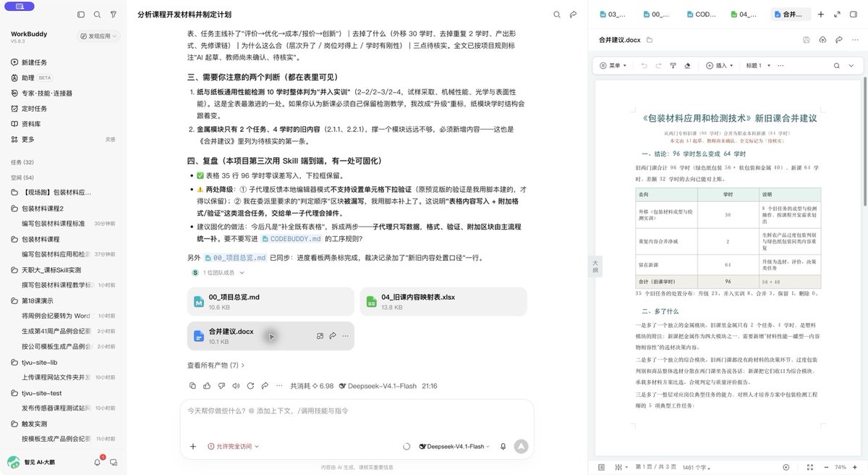This screenshot has height=475, width=868.
Task: Read the reply aloud with speaker icon
Action: [234, 386]
